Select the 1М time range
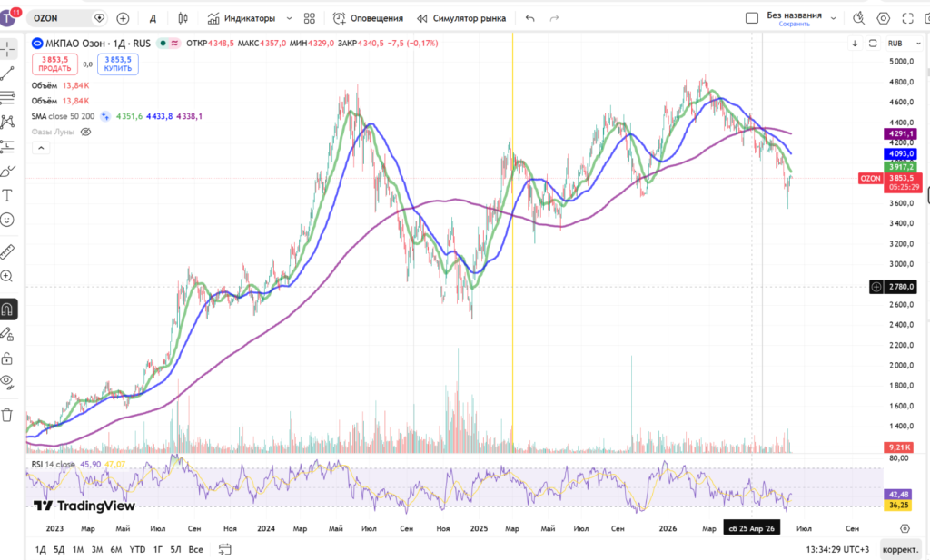The image size is (930, 560). (78, 549)
